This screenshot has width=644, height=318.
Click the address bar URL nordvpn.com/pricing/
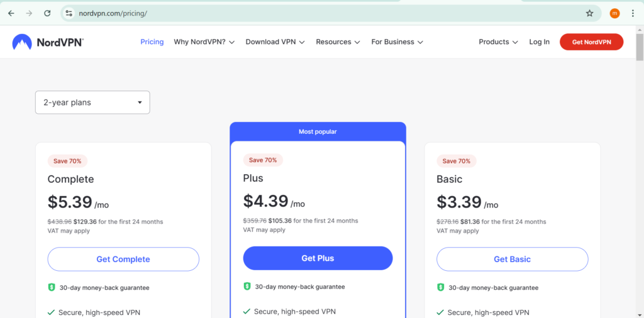point(113,13)
